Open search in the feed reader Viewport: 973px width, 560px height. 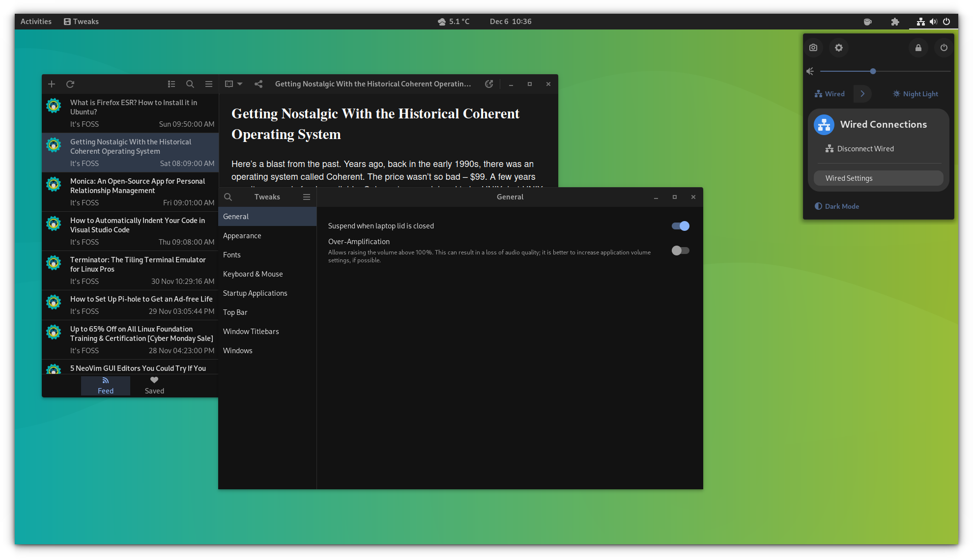click(190, 84)
